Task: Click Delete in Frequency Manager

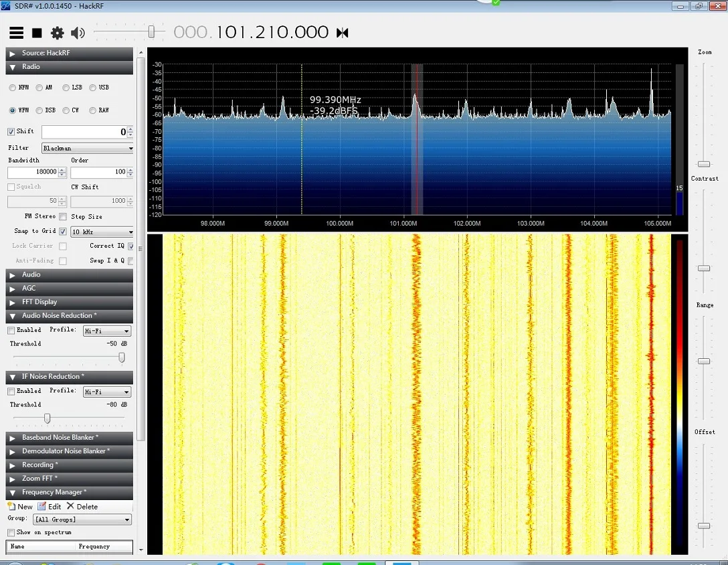Action: tap(82, 507)
